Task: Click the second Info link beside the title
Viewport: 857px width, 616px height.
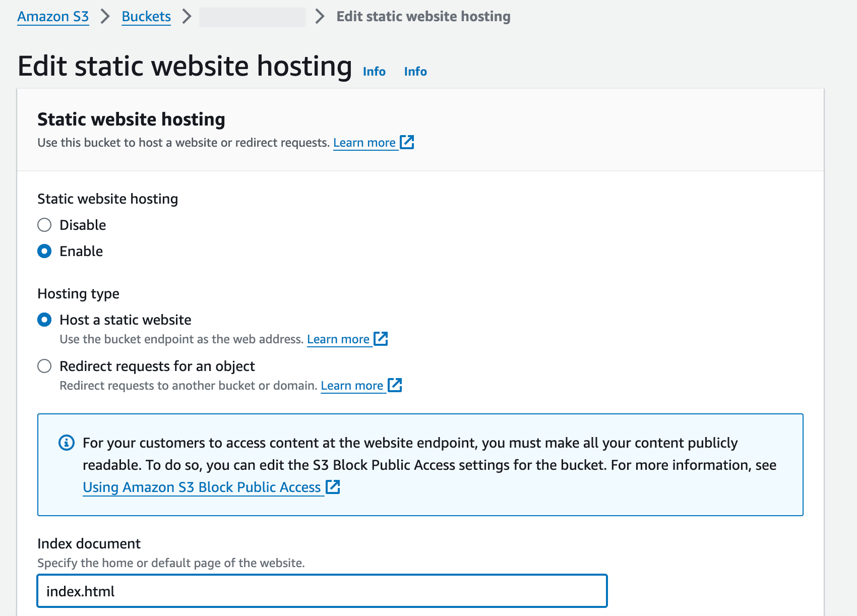Action: click(x=415, y=71)
